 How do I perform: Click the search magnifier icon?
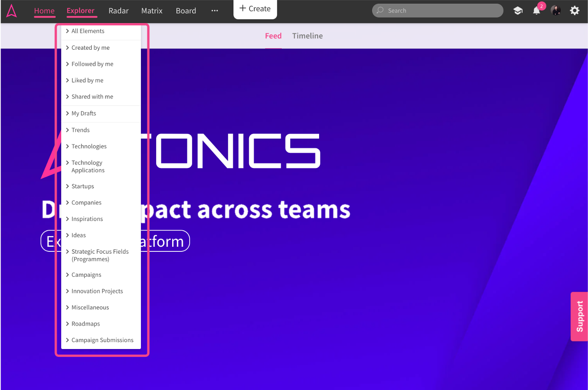(380, 11)
